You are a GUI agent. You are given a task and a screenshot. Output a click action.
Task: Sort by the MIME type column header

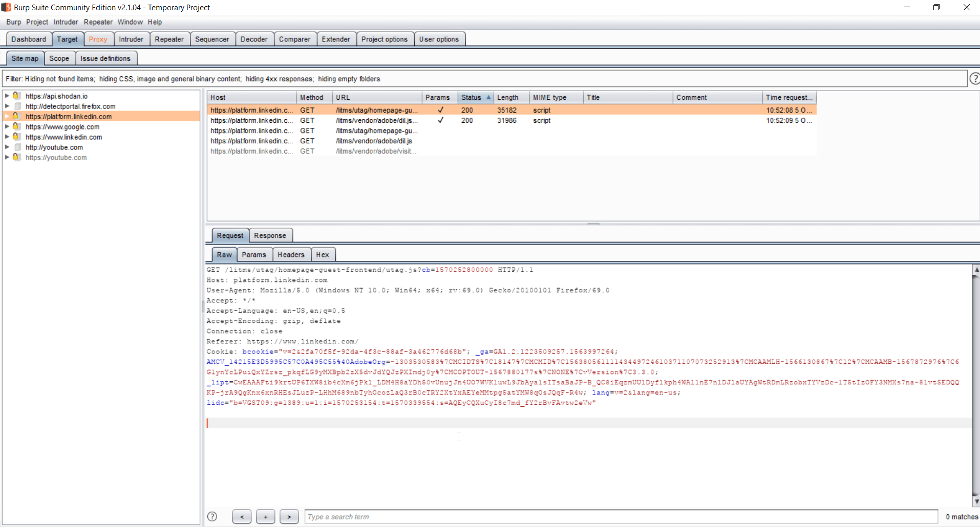pyautogui.click(x=557, y=97)
